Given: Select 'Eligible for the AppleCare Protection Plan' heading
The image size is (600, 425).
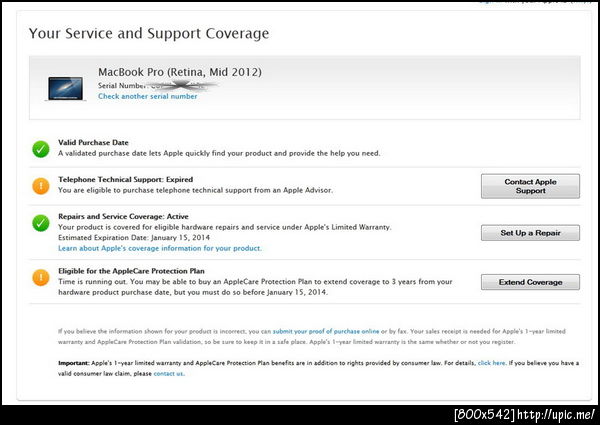Looking at the screenshot, I should click(x=131, y=271).
